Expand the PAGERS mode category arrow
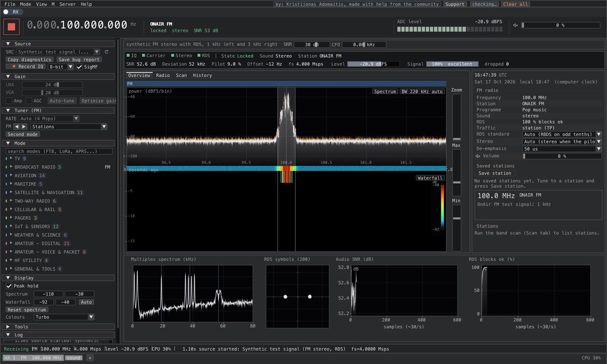This screenshot has width=607, height=364. point(11,218)
